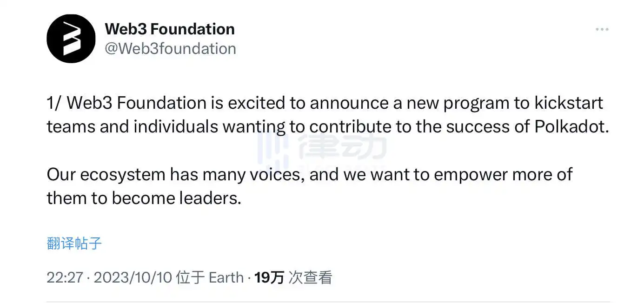Click the 22:27 post time
Viewport: 644px width, 303px height.
[x=65, y=278]
